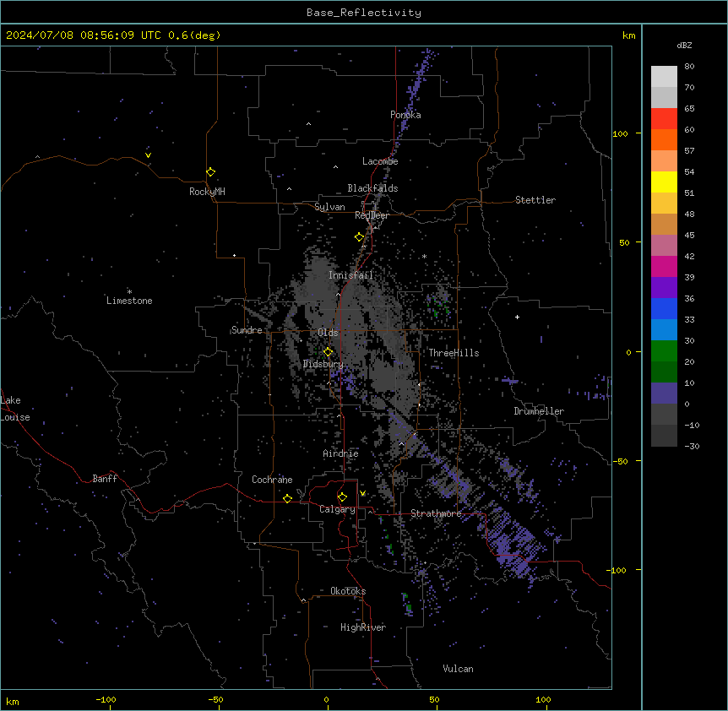Click the dark green 10-20 dBZ swatch
The width and height of the screenshot is (728, 711).
(664, 372)
